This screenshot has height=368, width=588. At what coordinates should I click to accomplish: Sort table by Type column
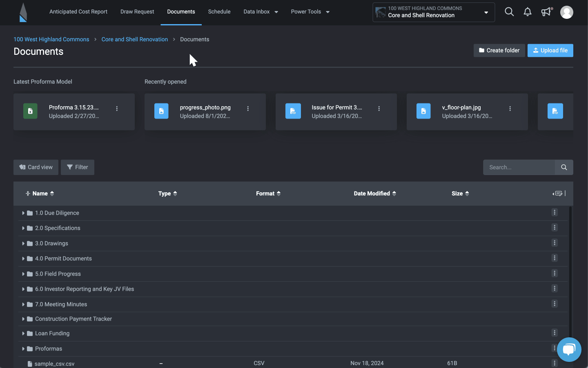click(168, 193)
